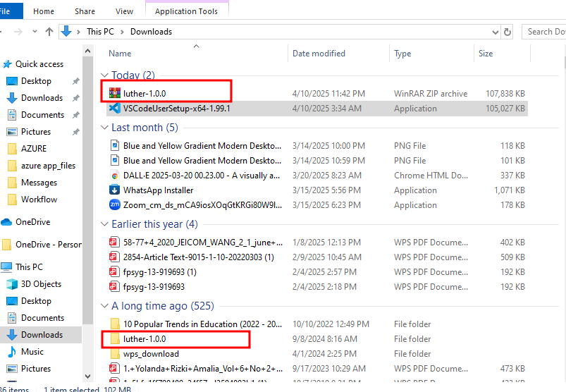
Task: Click the Forward navigation arrow
Action: pyautogui.click(x=18, y=32)
